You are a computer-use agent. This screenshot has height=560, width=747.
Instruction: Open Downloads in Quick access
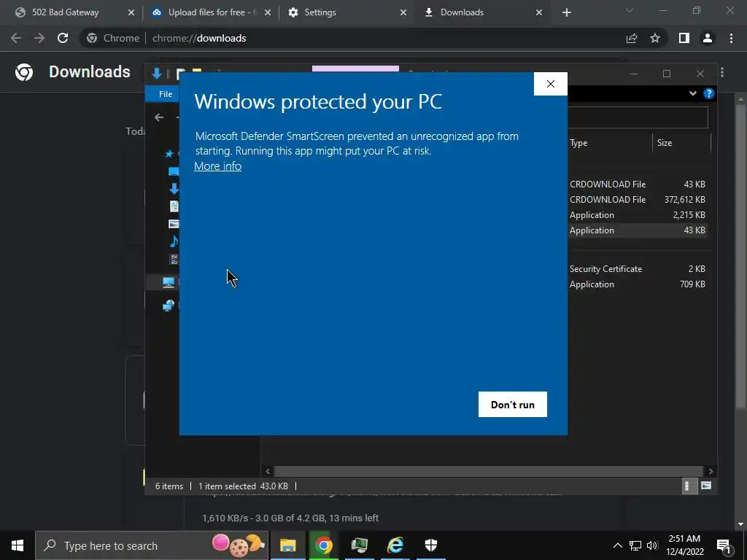pos(174,189)
